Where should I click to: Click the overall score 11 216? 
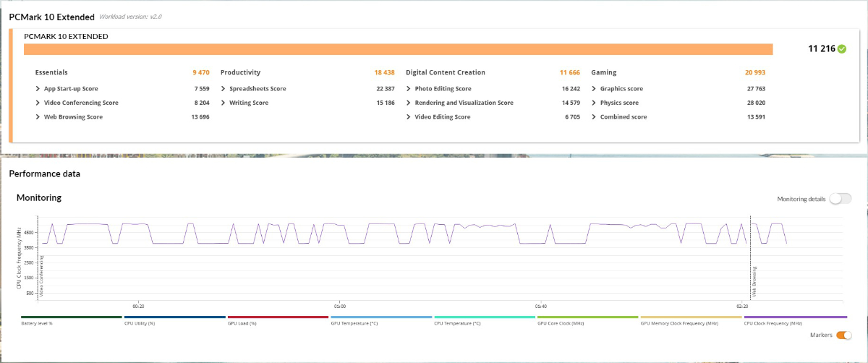[x=821, y=49]
